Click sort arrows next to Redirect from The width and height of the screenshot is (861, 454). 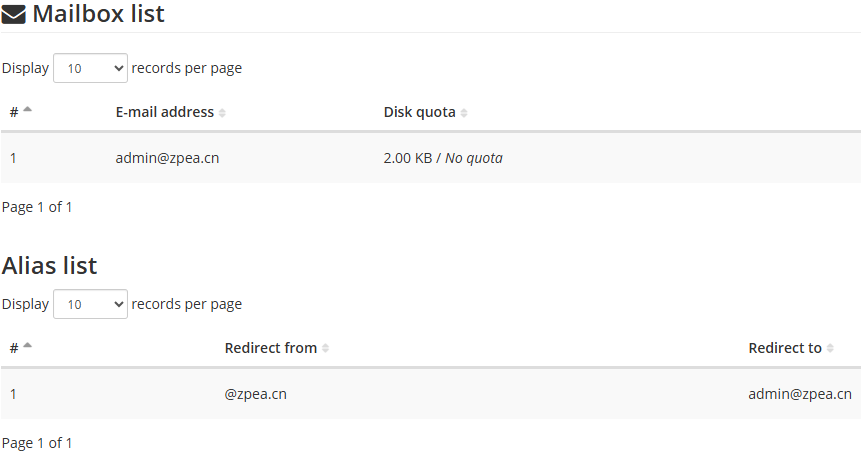pos(326,348)
